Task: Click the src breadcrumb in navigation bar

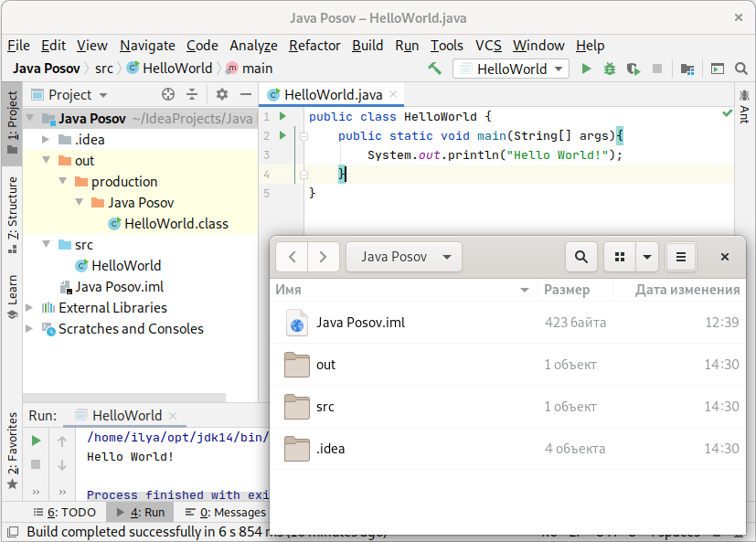Action: tap(104, 69)
